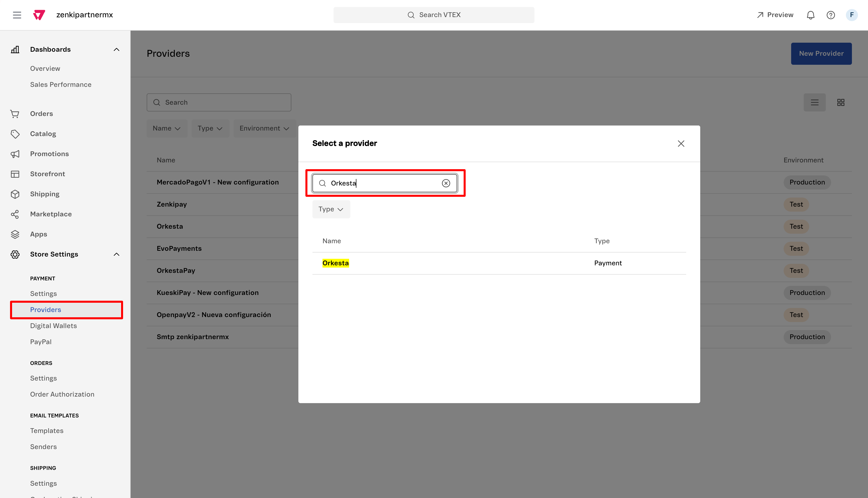868x498 pixels.
Task: Click the Store Settings gear icon
Action: [x=15, y=255]
